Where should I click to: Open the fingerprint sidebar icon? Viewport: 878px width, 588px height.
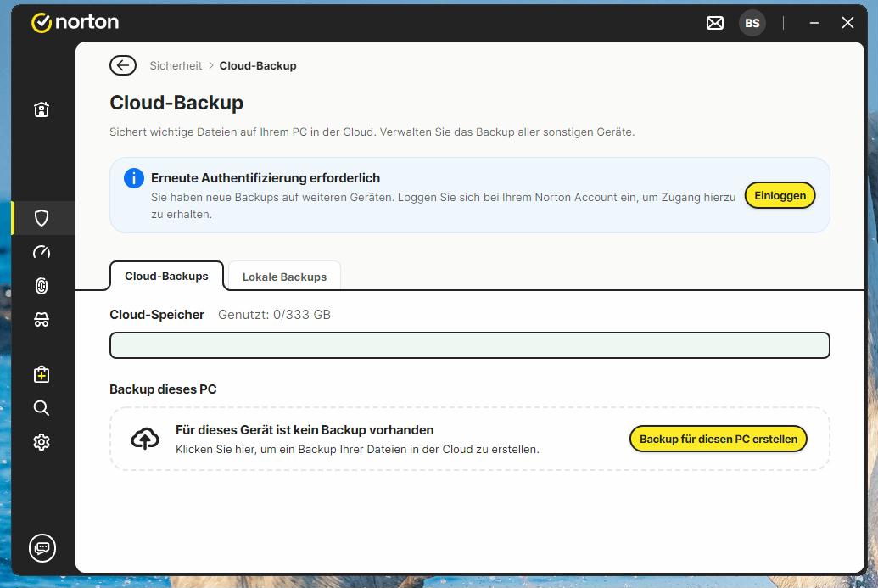point(42,286)
